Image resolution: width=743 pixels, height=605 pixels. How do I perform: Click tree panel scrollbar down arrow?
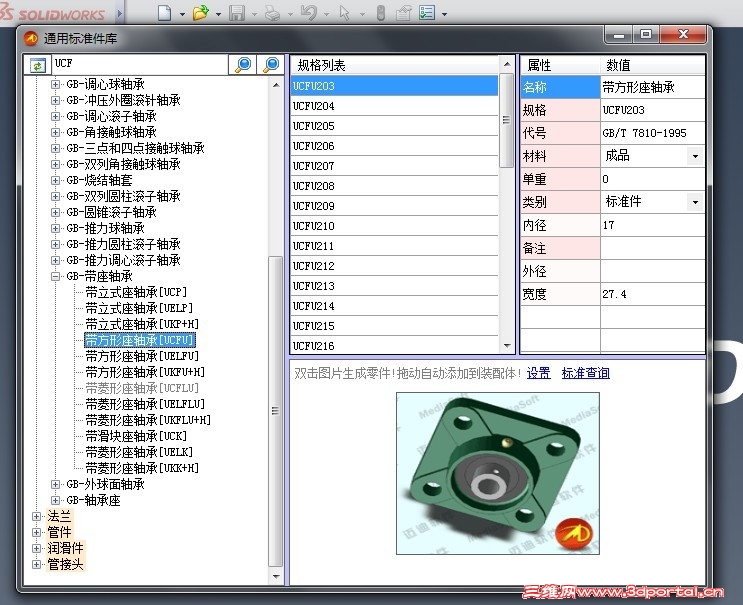pos(276,577)
